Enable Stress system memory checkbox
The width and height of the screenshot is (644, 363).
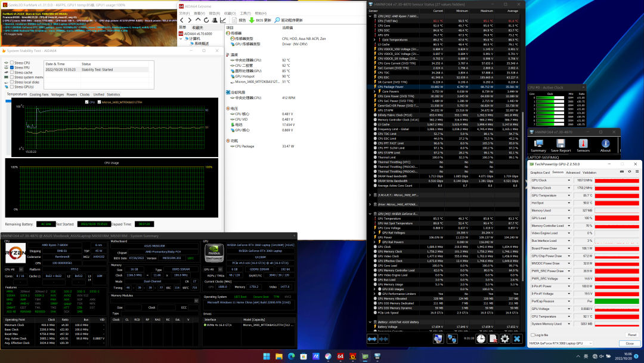pyautogui.click(x=12, y=77)
